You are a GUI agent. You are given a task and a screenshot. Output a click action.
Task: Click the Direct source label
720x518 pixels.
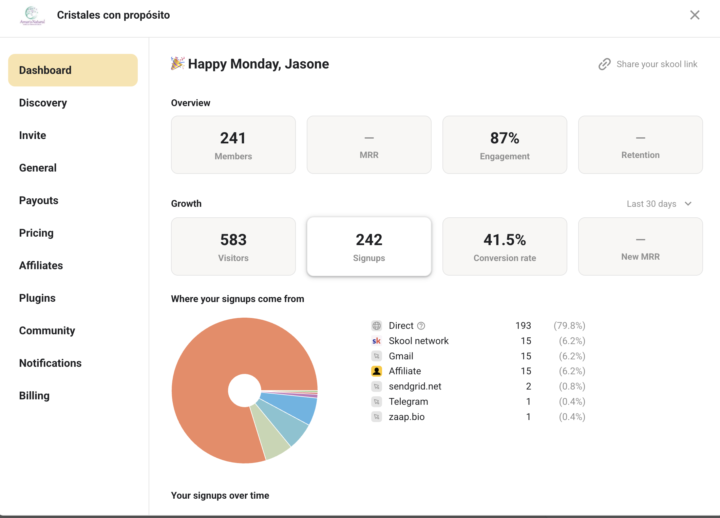click(401, 326)
